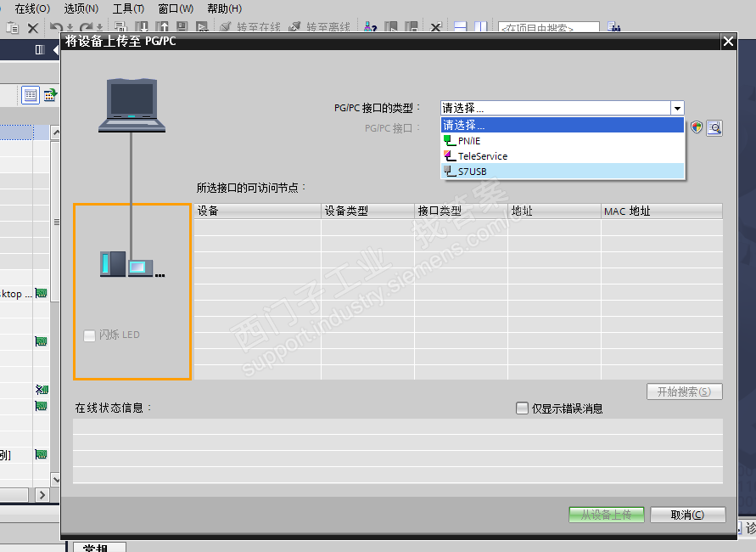The height and width of the screenshot is (552, 756).
Task: Click the 设备 column header
Action: coord(257,211)
